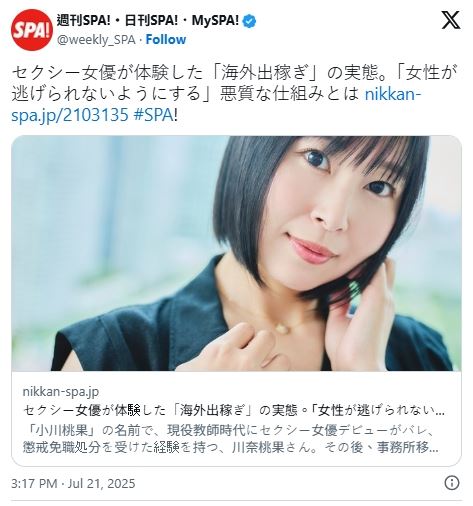Click the tweet text line starting セクシー女優が体験
The width and height of the screenshot is (473, 506).
click(x=234, y=73)
